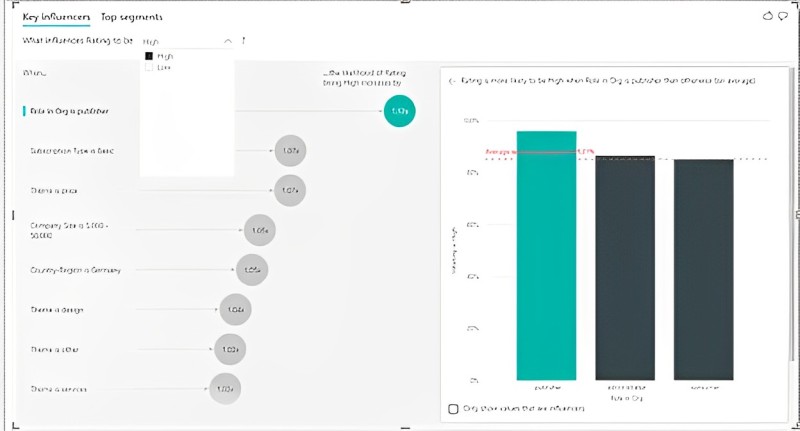This screenshot has height=431, width=800.
Task: Check the High option in the dropdown list
Action: click(x=149, y=56)
